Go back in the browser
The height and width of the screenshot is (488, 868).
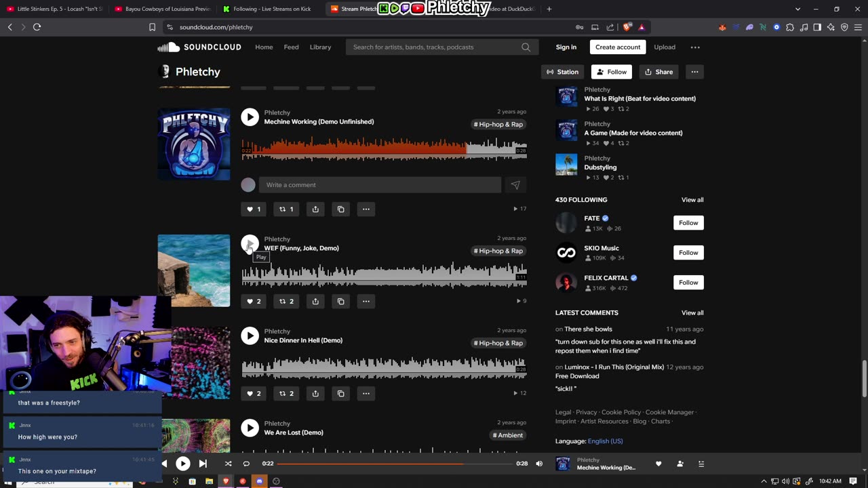[x=9, y=27]
